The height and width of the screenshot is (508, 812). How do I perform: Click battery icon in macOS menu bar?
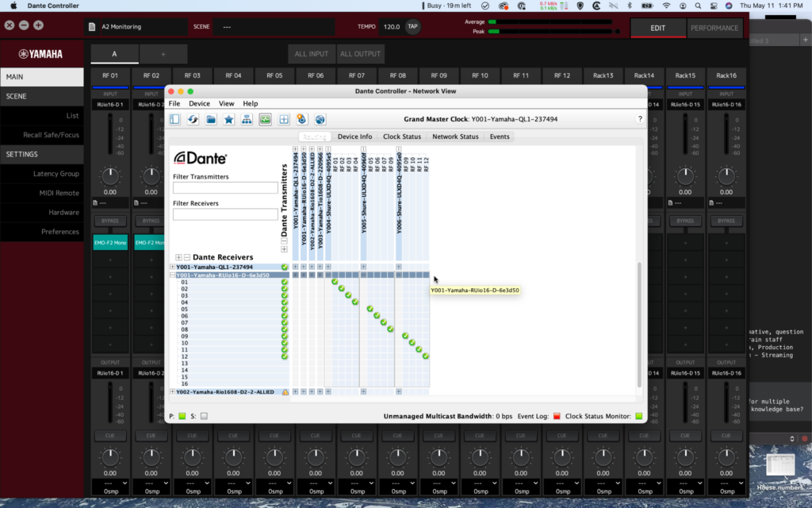647,6
